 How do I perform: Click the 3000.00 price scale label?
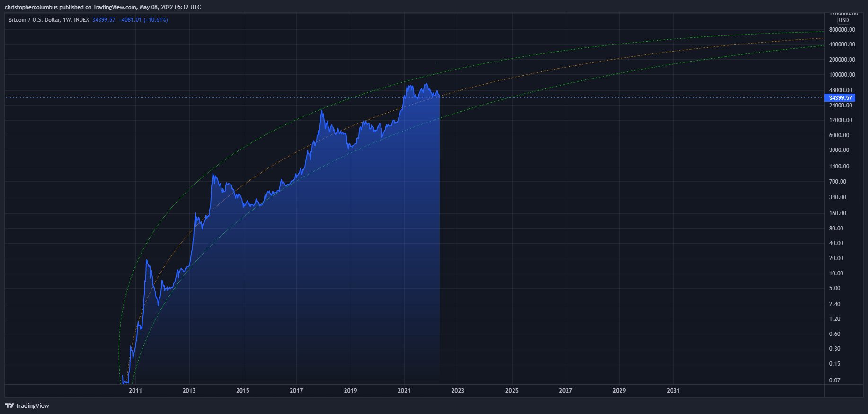pyautogui.click(x=839, y=150)
